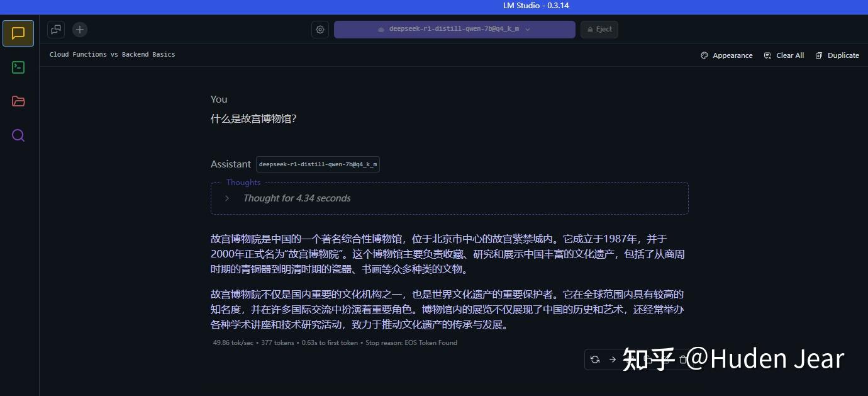Eject the loaded model
868x396 pixels.
pyautogui.click(x=599, y=30)
